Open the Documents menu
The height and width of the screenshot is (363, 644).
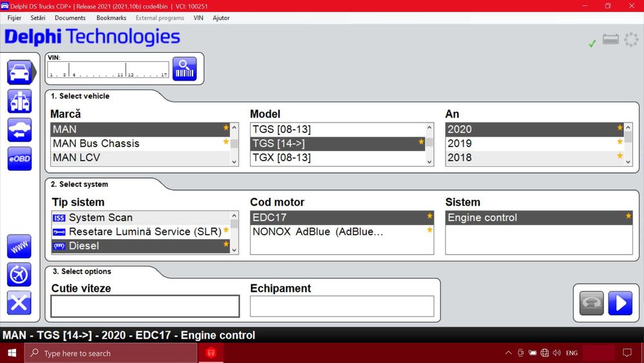(70, 17)
